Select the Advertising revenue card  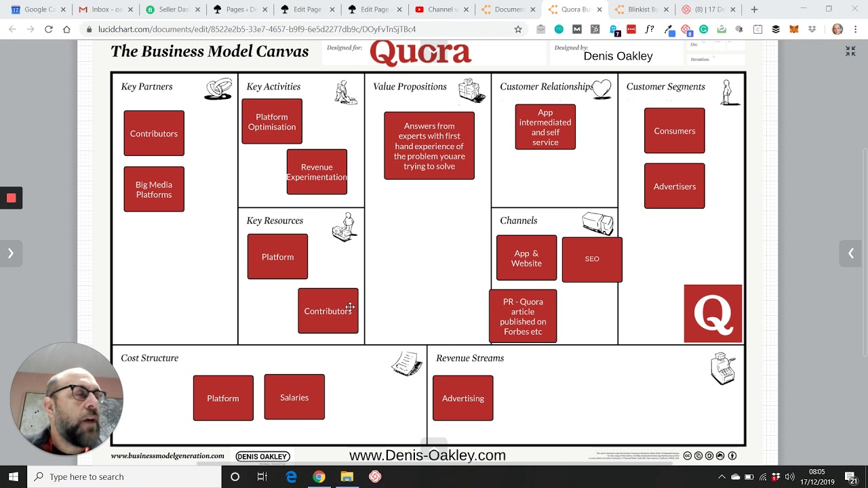463,399
